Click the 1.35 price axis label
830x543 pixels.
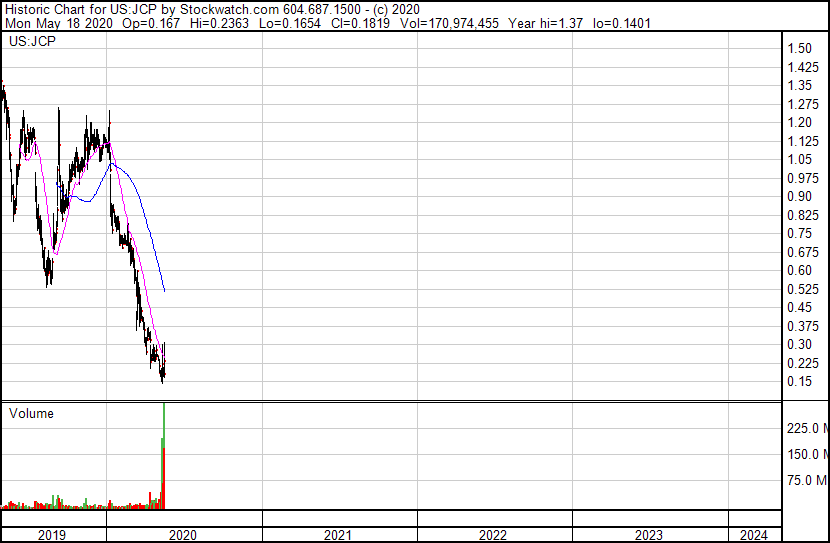(x=799, y=85)
